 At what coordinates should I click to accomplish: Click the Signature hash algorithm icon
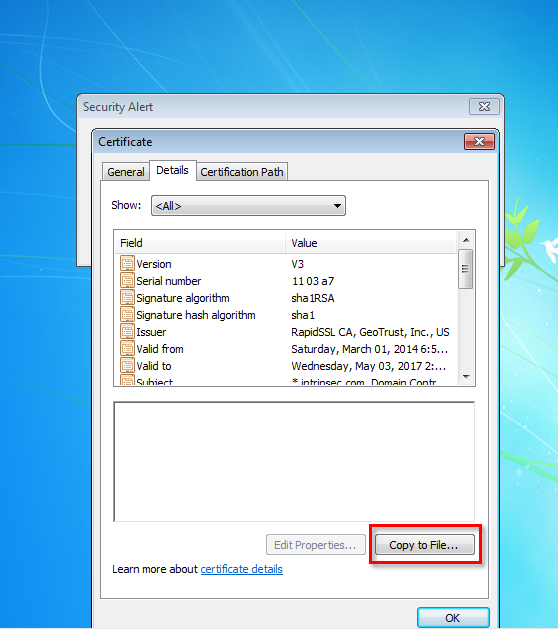[x=127, y=315]
